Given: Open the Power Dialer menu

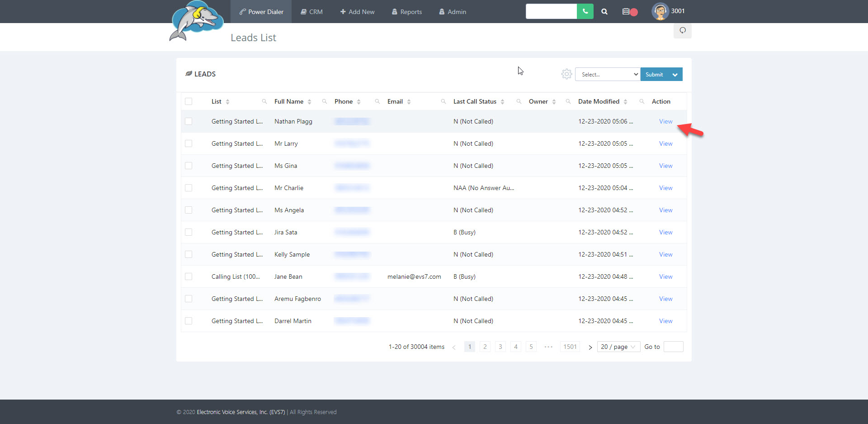Looking at the screenshot, I should point(261,12).
